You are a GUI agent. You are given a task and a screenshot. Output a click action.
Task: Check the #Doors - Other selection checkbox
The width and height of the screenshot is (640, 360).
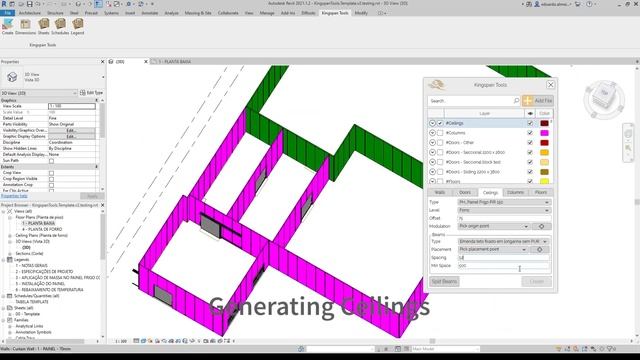tap(440, 142)
